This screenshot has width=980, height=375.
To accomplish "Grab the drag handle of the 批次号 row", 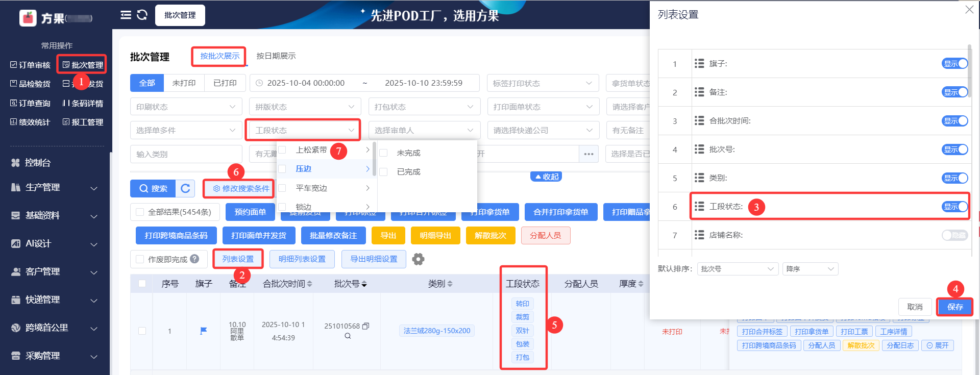I will click(699, 149).
